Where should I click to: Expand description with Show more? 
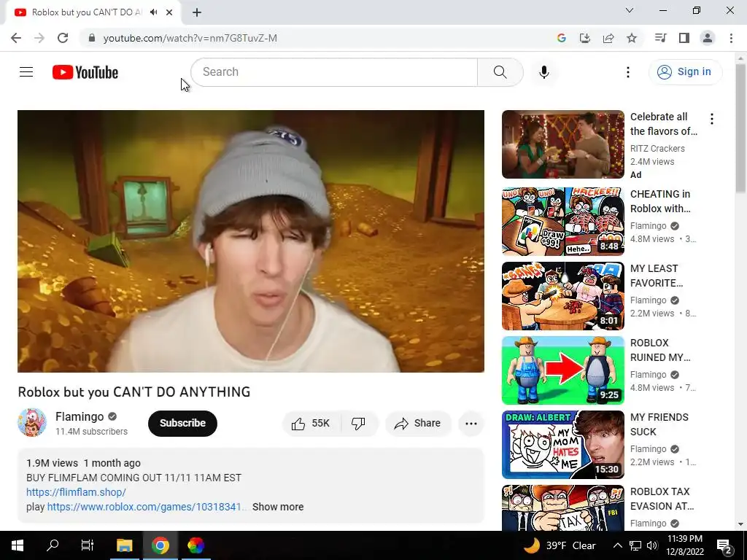(278, 507)
